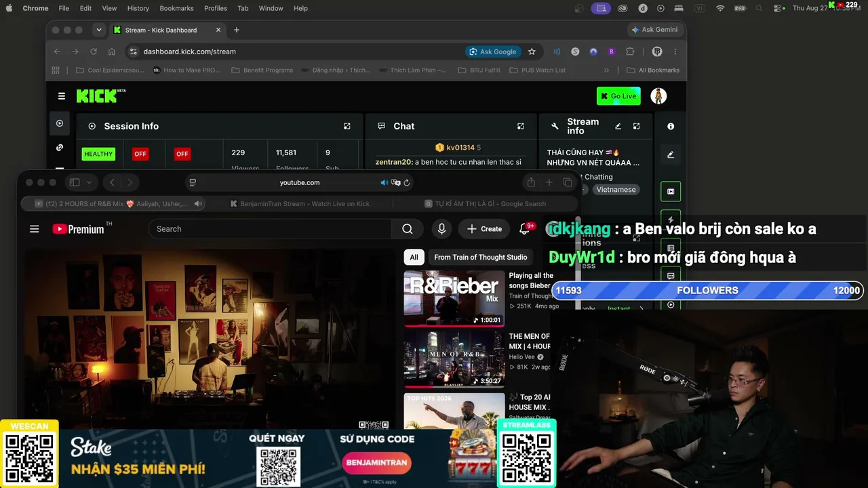View site information in Chrome address bar

coord(133,52)
